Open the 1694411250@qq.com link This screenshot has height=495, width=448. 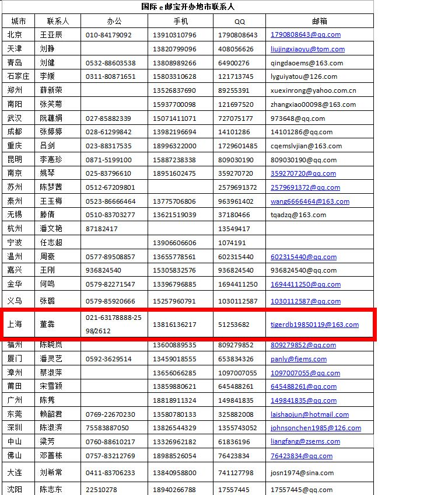(306, 284)
